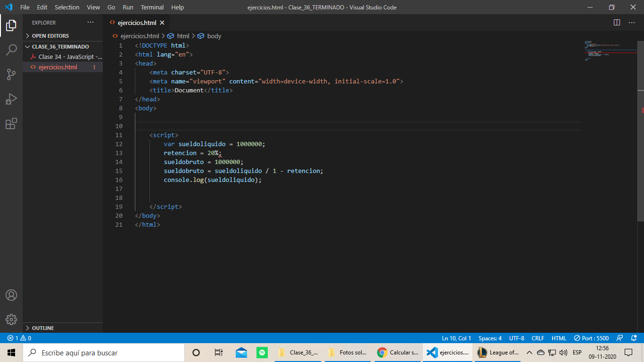Screen dimensions: 644x362
Task: Click the feedback icon in status bar
Action: pos(620,338)
